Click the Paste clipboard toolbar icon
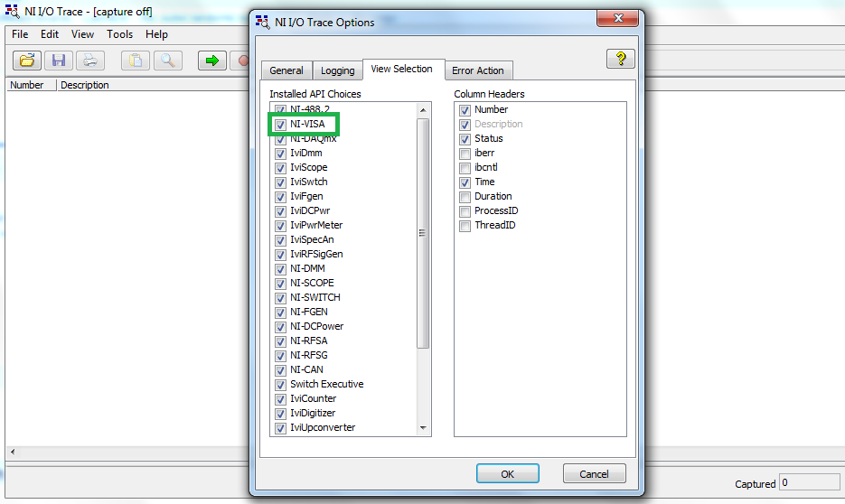Viewport: 845px width, 504px height. [x=136, y=61]
